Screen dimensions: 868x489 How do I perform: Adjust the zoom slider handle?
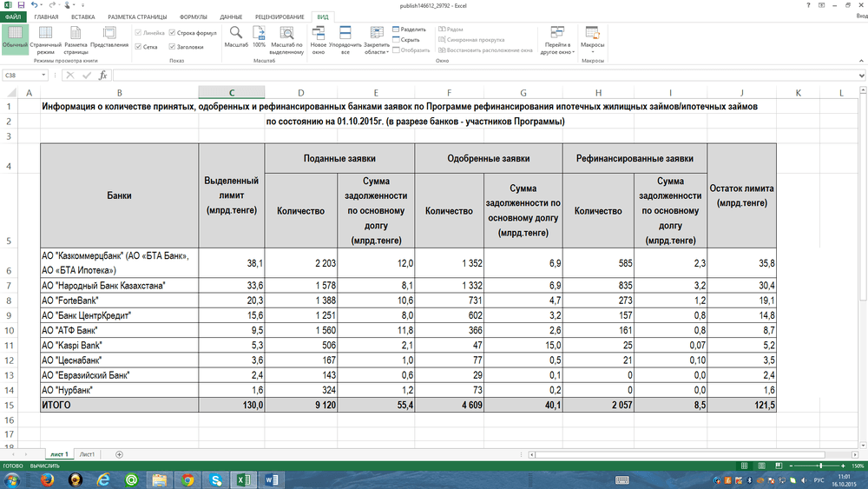[820, 466]
